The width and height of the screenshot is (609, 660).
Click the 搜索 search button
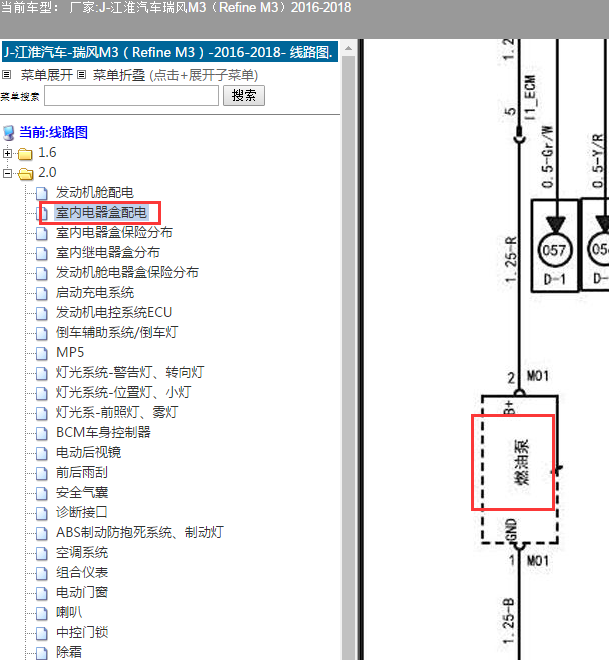tap(244, 96)
